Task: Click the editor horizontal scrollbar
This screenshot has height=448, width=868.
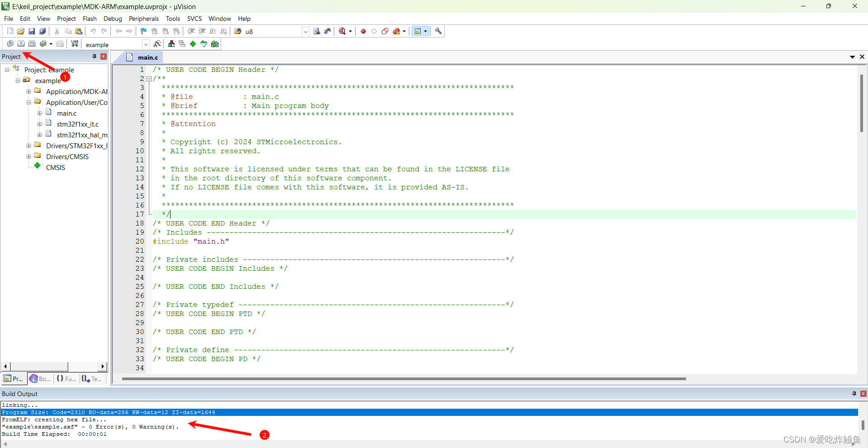Action: pos(403,379)
